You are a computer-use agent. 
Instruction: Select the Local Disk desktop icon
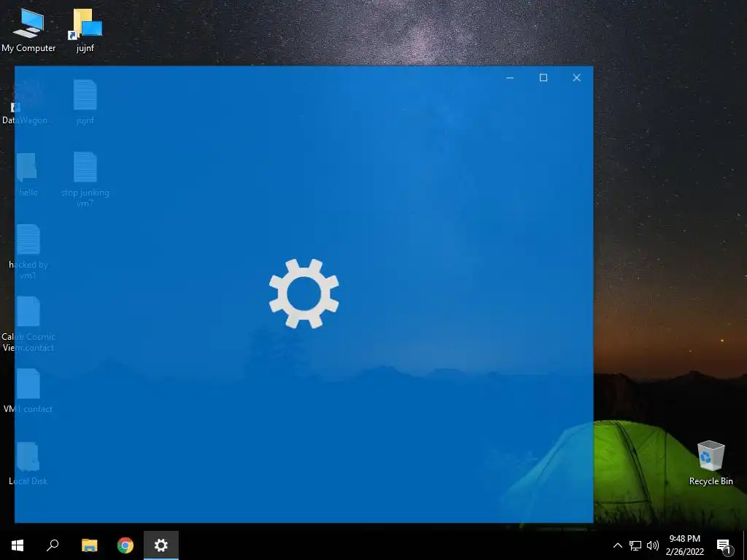click(28, 463)
